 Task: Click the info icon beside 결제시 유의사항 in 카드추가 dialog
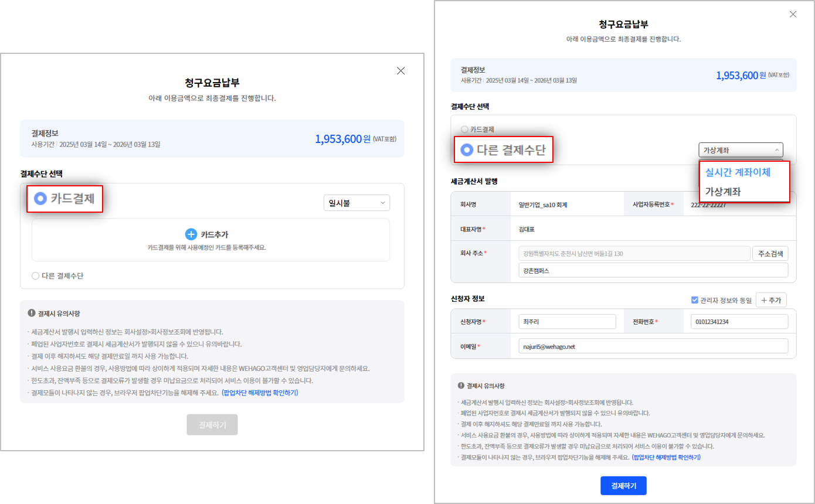[x=31, y=313]
